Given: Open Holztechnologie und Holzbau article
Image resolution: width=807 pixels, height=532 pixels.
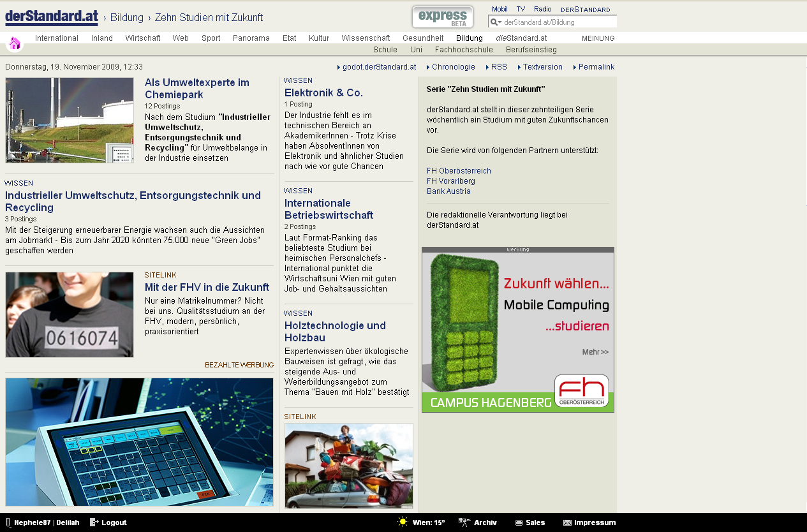Looking at the screenshot, I should coord(335,332).
